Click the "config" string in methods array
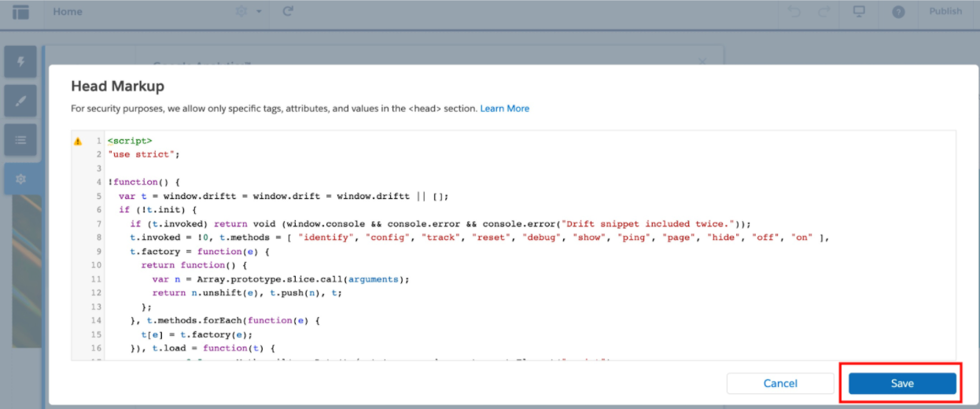 387,238
